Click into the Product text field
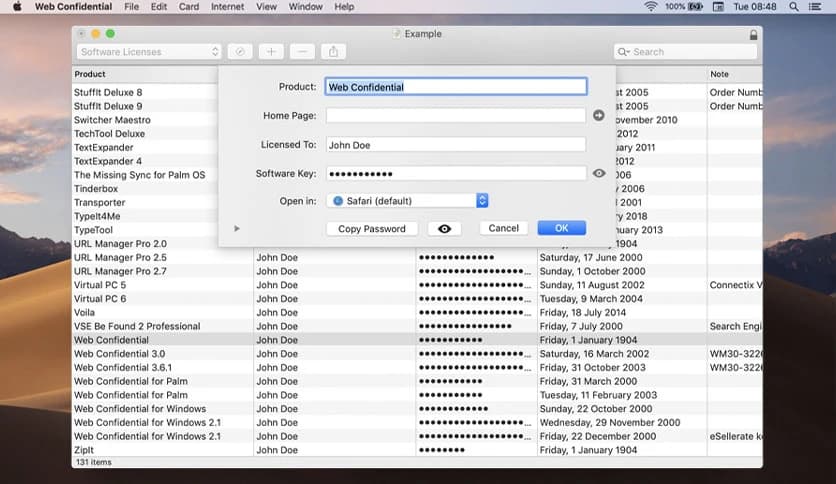The height and width of the screenshot is (484, 836). (456, 87)
